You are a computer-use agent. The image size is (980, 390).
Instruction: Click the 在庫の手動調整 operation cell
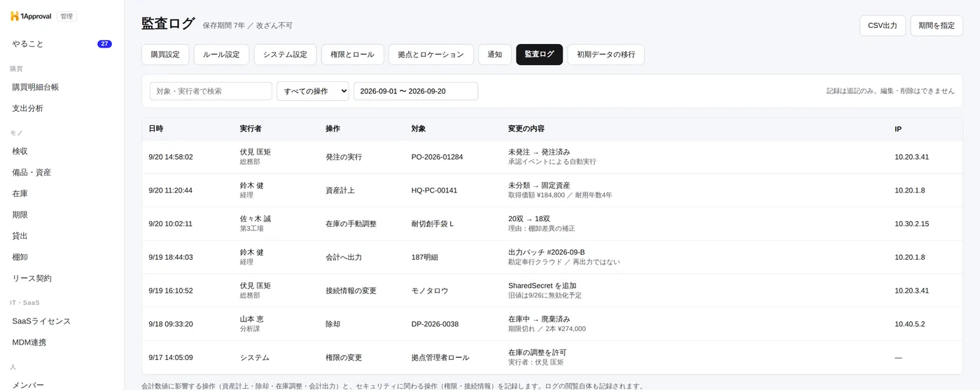tap(351, 224)
